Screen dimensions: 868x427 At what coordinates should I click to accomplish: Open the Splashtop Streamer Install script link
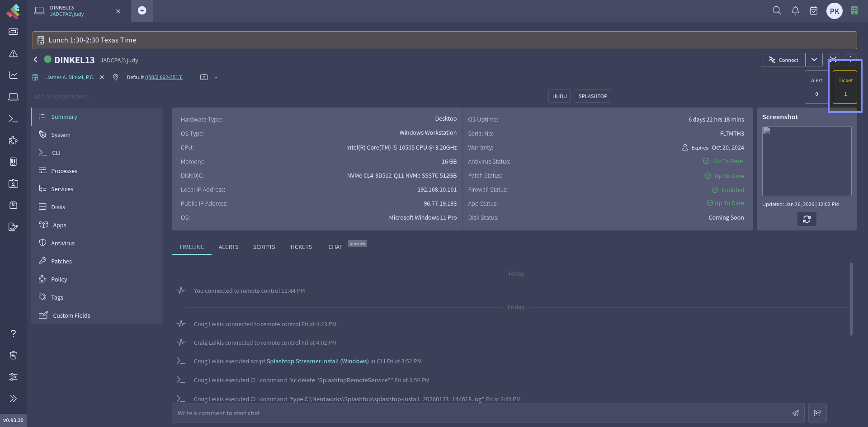point(317,361)
